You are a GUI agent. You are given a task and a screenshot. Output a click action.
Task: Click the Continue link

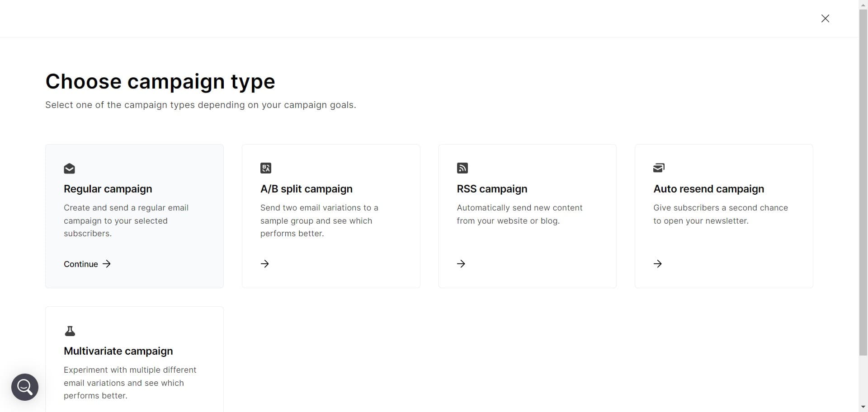click(x=80, y=264)
